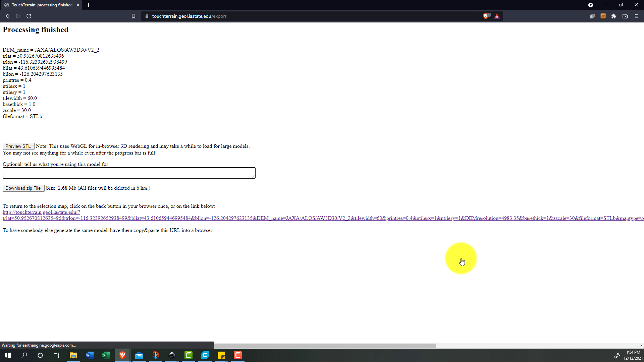
Task: Click the Brave Shields lion icon
Action: (x=485, y=16)
